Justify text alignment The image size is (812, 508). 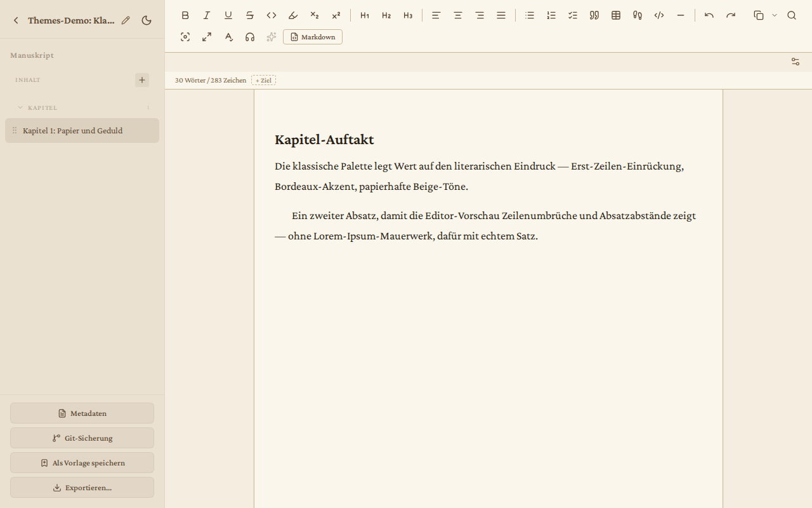[501, 15]
